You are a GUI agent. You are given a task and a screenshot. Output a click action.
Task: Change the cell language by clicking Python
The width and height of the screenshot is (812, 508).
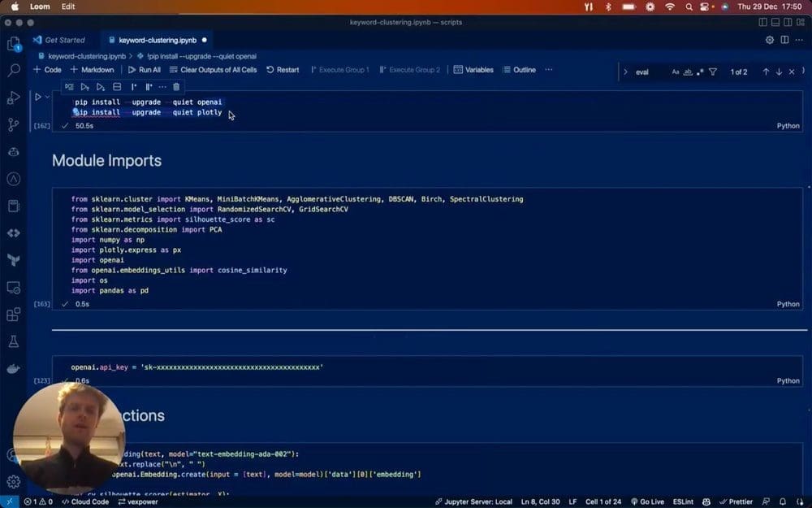tap(786, 126)
